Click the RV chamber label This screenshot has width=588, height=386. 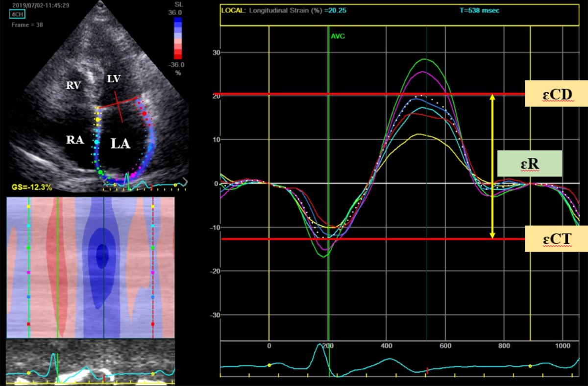[x=74, y=85]
